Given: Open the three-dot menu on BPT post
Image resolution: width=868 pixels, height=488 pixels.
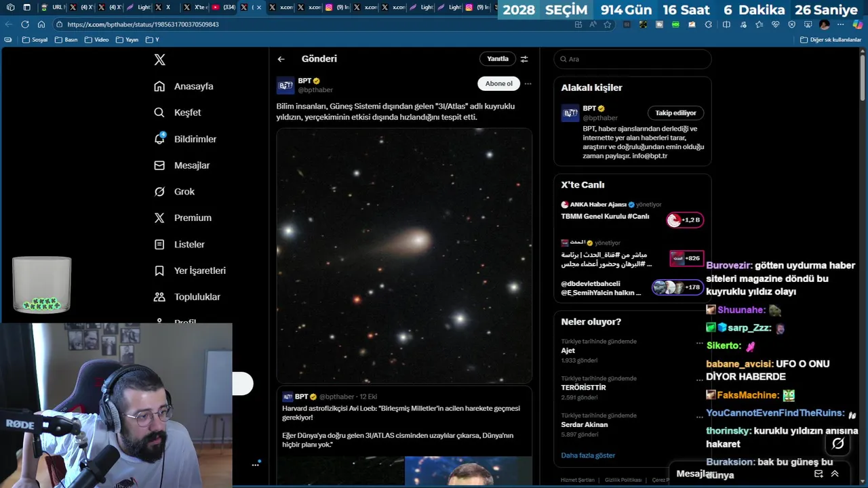Looking at the screenshot, I should point(528,84).
